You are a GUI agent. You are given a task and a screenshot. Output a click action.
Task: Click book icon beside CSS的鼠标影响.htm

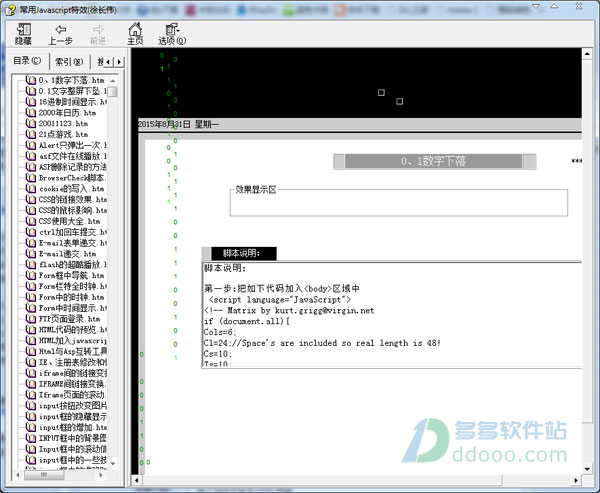click(x=31, y=211)
